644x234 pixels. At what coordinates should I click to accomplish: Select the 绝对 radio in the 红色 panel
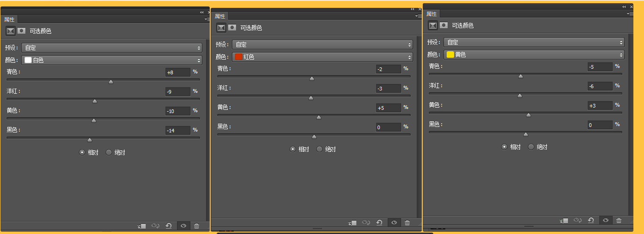319,149
